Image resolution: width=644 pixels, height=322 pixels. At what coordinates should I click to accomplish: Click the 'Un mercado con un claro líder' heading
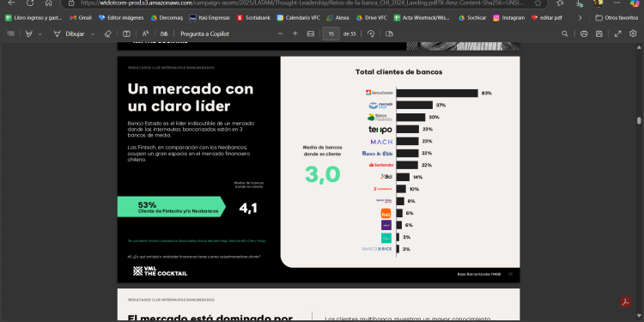(x=190, y=97)
